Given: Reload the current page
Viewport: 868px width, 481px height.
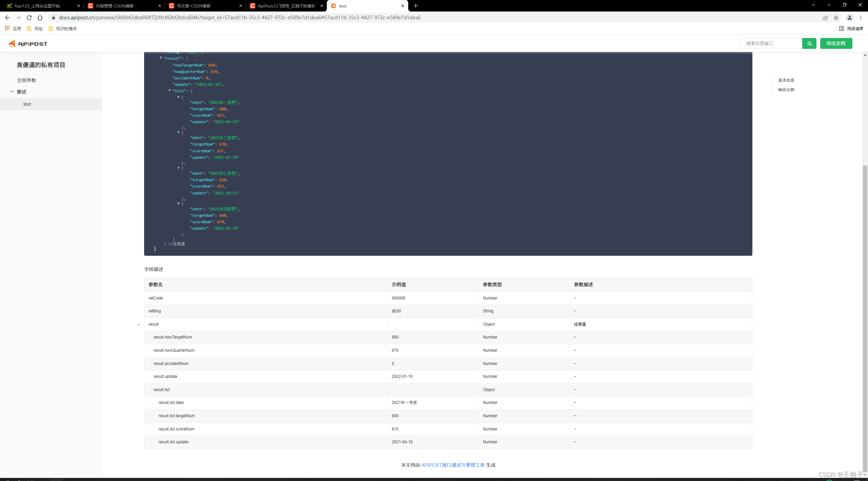Looking at the screenshot, I should click(29, 18).
